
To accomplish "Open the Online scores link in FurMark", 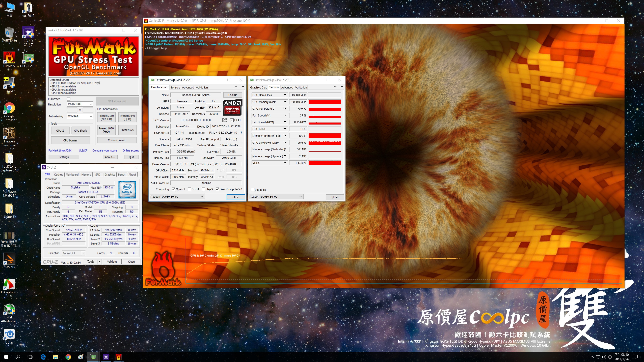I will coord(131,151).
